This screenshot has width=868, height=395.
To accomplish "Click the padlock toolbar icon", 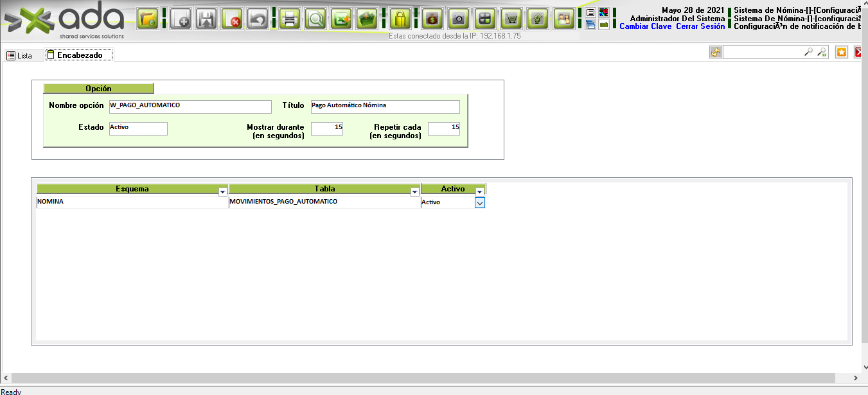I will [400, 19].
